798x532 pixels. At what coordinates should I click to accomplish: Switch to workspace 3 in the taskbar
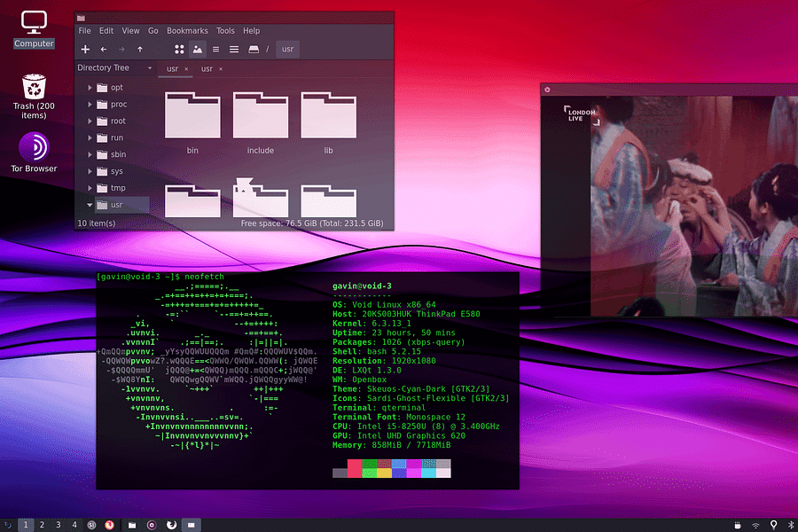click(57, 524)
